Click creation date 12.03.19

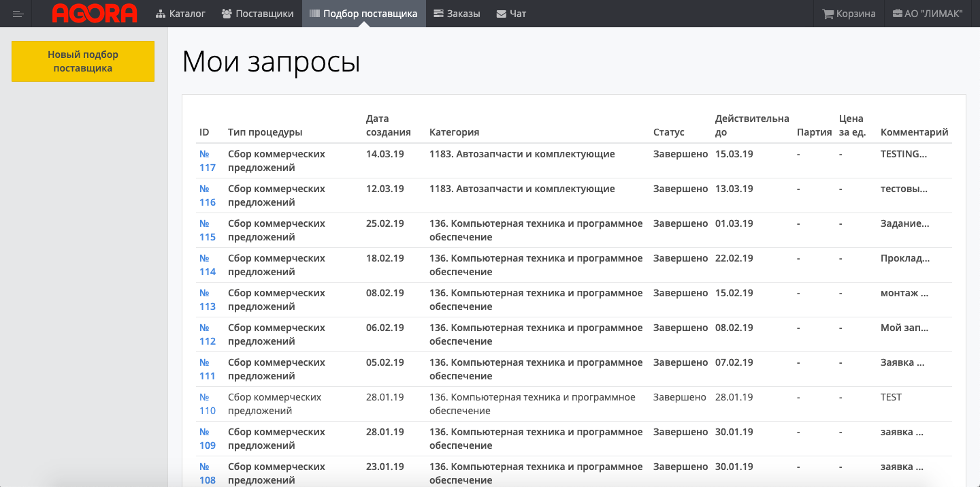(x=385, y=189)
